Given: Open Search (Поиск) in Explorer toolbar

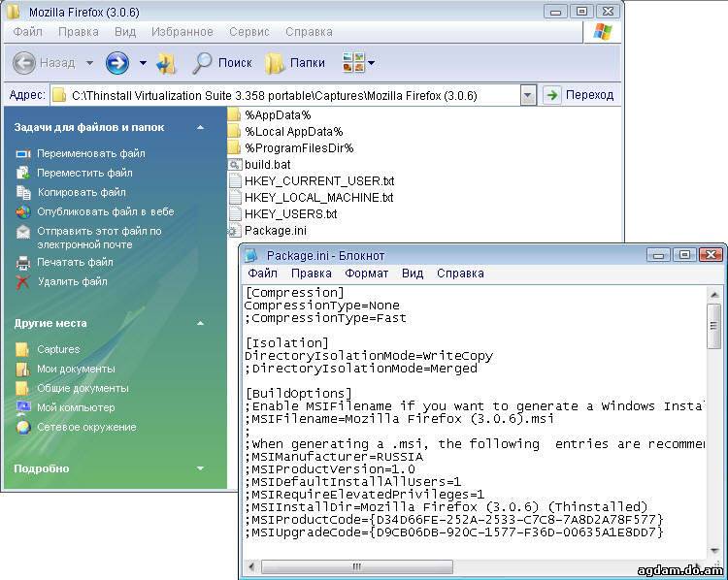Looking at the screenshot, I should point(222,63).
